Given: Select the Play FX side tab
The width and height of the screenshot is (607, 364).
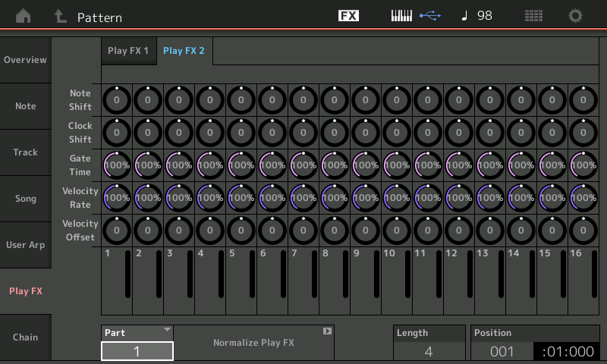Looking at the screenshot, I should 26,291.
